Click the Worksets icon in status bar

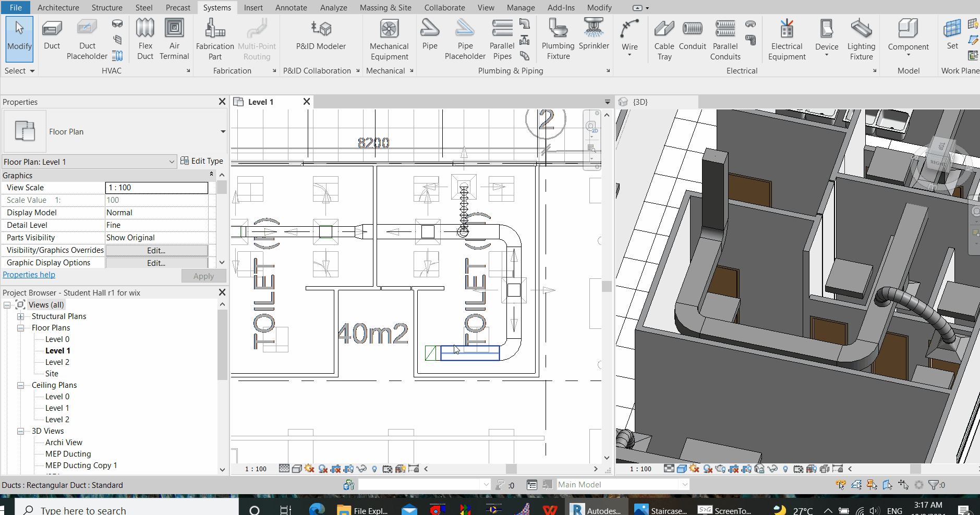[x=349, y=485]
